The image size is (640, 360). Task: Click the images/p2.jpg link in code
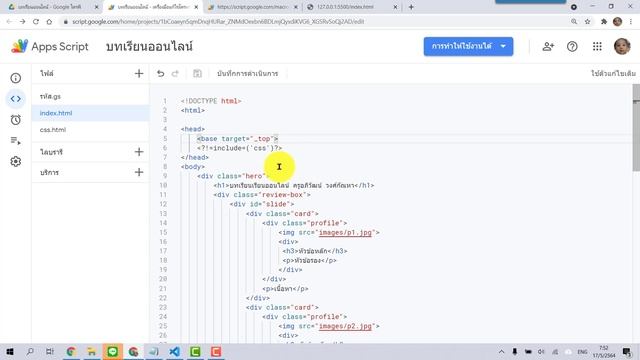pos(345,326)
